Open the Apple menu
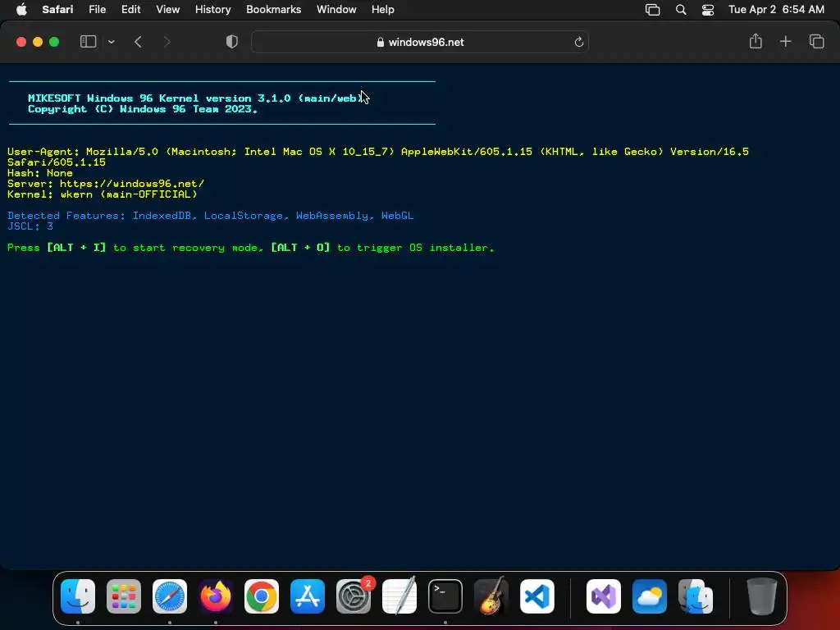Viewport: 840px width, 630px height. [x=21, y=10]
